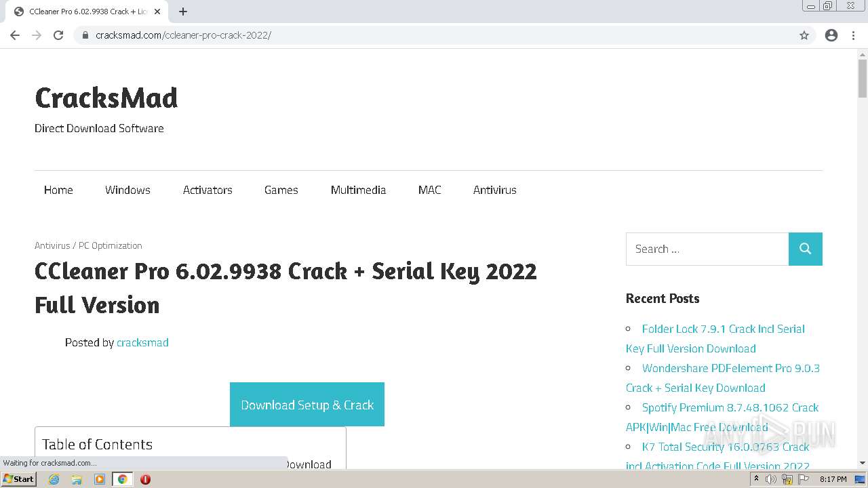Click the Download Setup & Crack button

point(307,405)
